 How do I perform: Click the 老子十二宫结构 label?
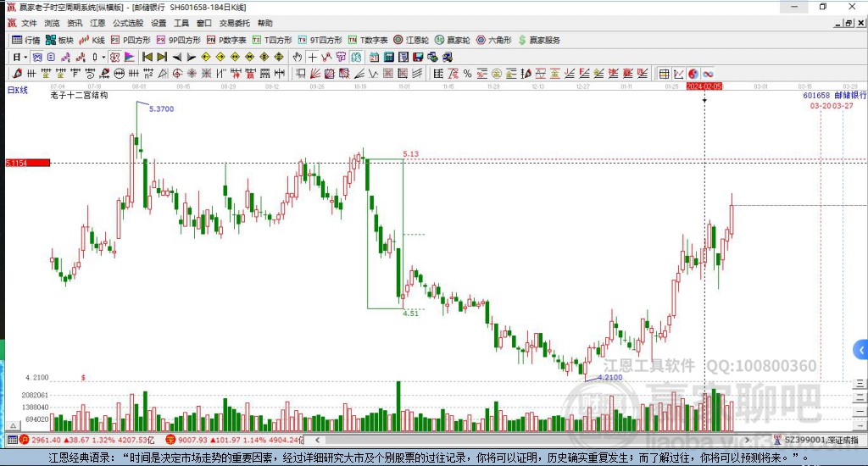(x=79, y=95)
